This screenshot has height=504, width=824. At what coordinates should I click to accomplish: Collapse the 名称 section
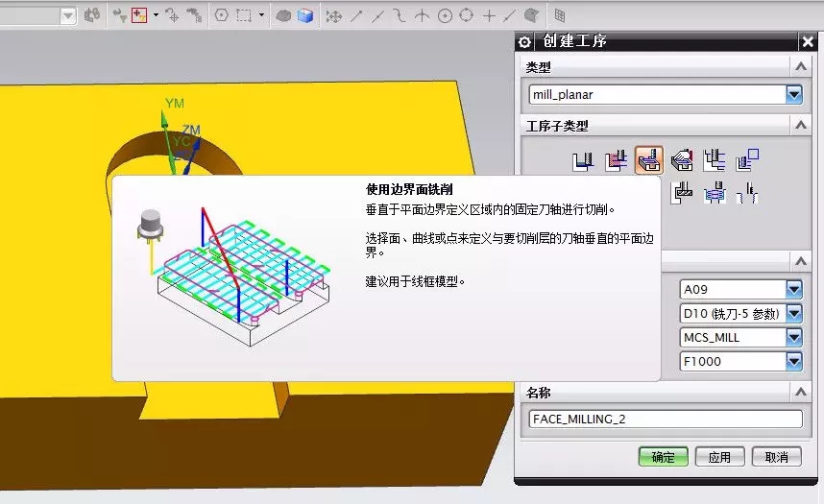pos(801,392)
